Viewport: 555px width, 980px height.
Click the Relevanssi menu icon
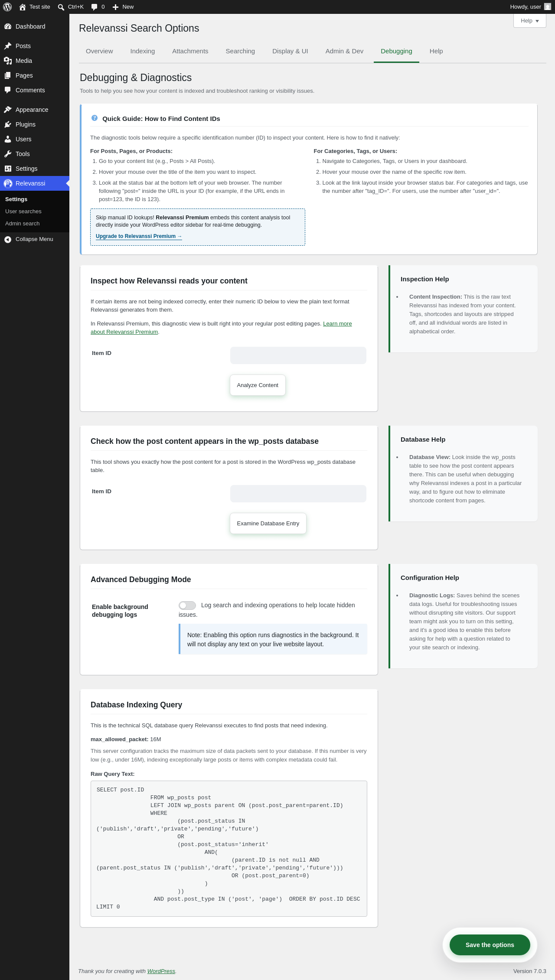tap(8, 183)
